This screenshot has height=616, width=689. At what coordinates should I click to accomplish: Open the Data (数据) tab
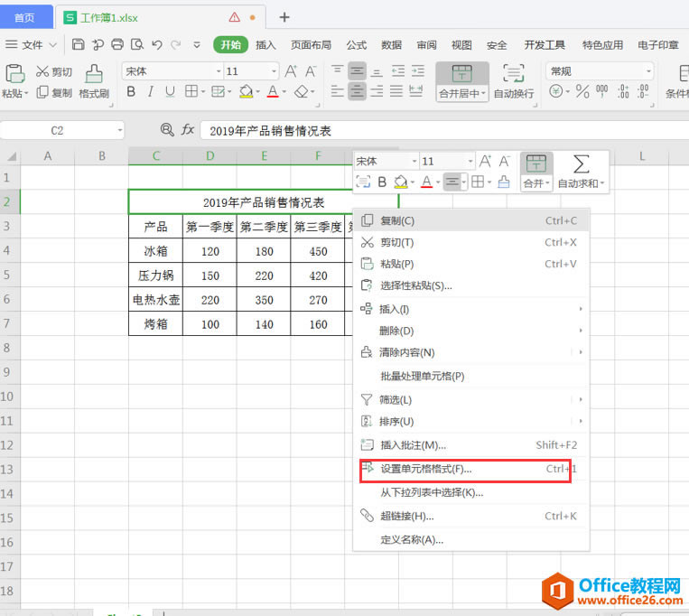coord(391,45)
